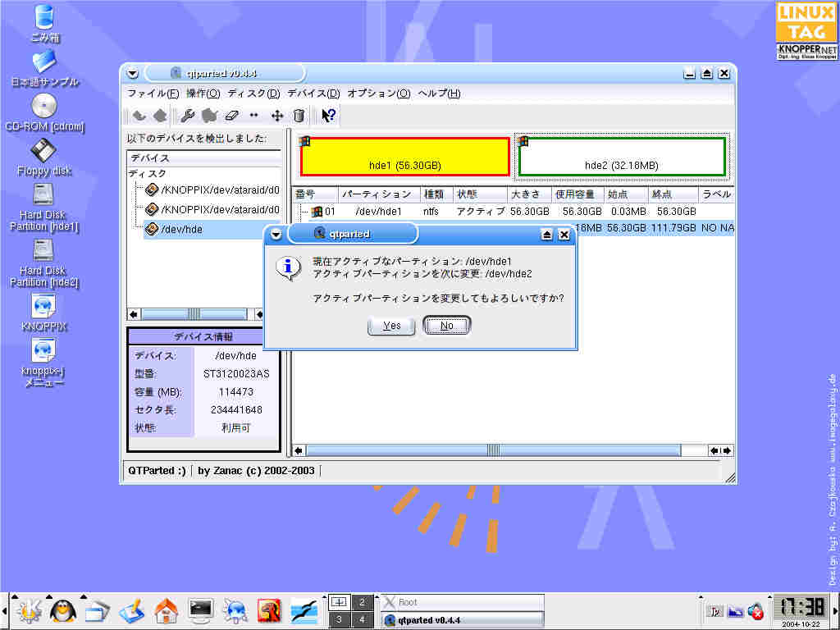Image resolution: width=840 pixels, height=630 pixels.
Task: Select the yellow hde1 (56.30GB) partition block
Action: [404, 157]
